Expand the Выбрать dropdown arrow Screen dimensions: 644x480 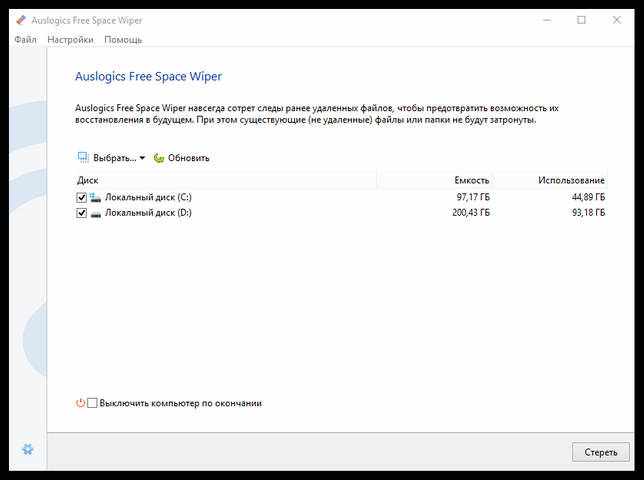(142, 158)
